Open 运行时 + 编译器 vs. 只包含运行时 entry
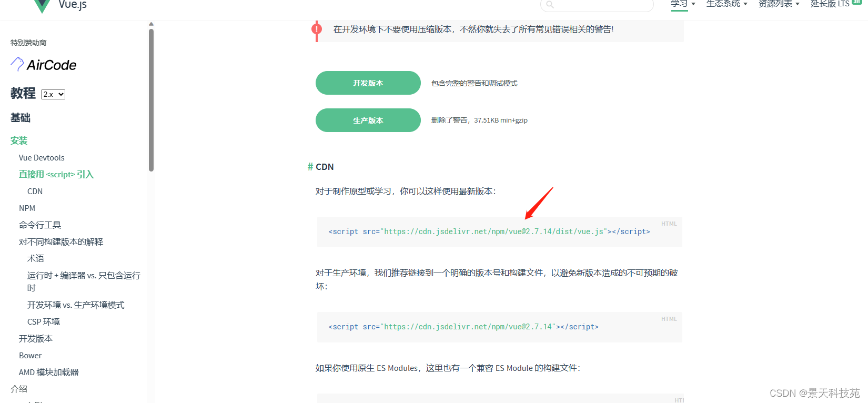868x403 pixels. click(x=84, y=281)
